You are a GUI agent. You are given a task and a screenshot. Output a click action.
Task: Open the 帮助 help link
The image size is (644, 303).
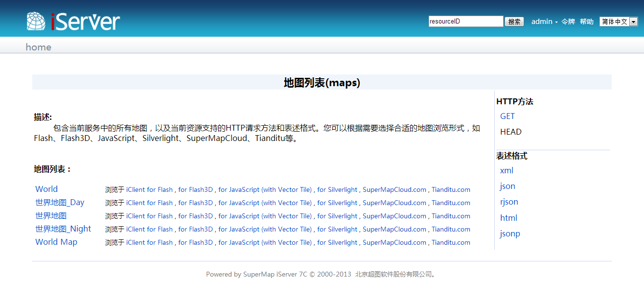(587, 22)
